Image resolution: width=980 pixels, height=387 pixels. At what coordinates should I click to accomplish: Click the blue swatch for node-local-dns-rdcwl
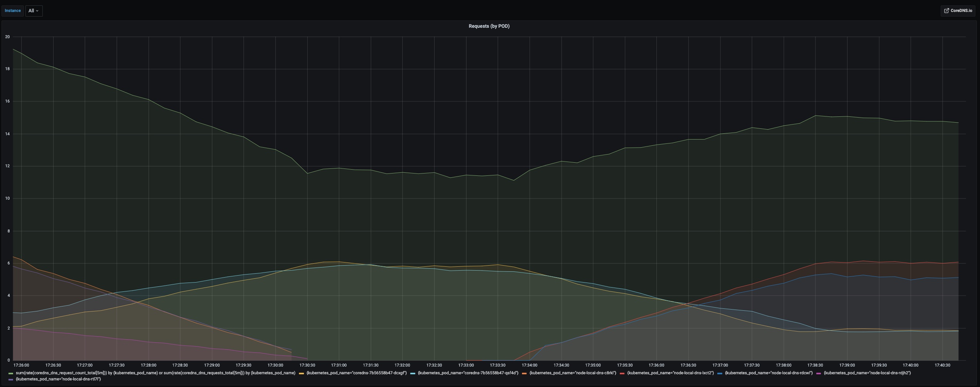[x=720, y=374]
